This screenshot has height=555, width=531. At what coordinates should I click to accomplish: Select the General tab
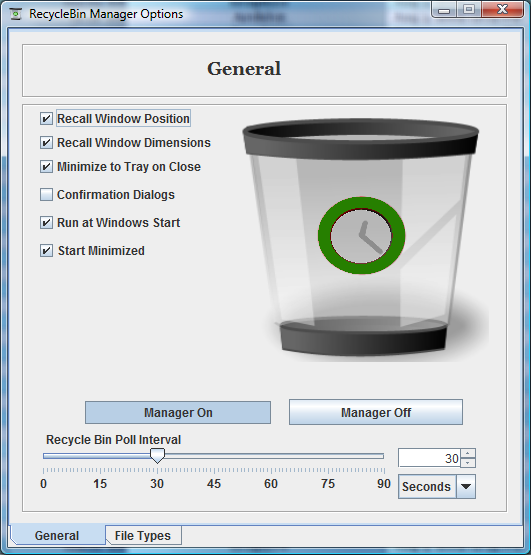57,536
